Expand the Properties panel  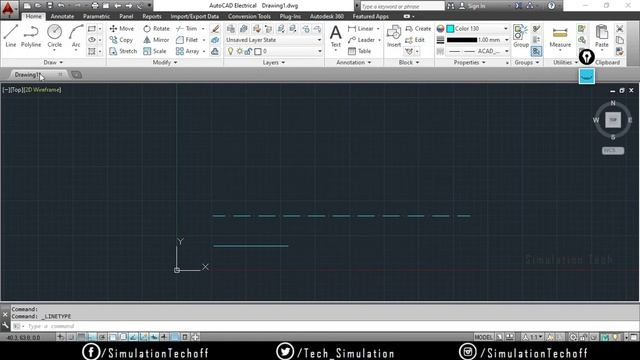[x=469, y=62]
